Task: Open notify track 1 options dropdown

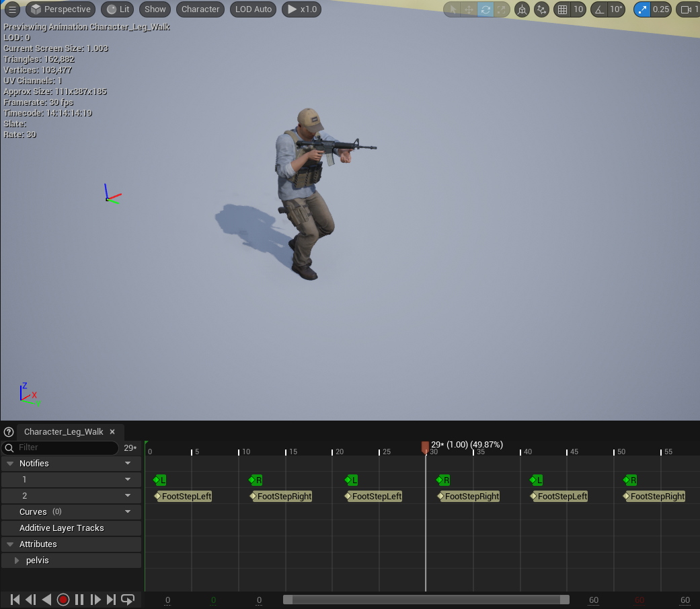Action: point(128,479)
